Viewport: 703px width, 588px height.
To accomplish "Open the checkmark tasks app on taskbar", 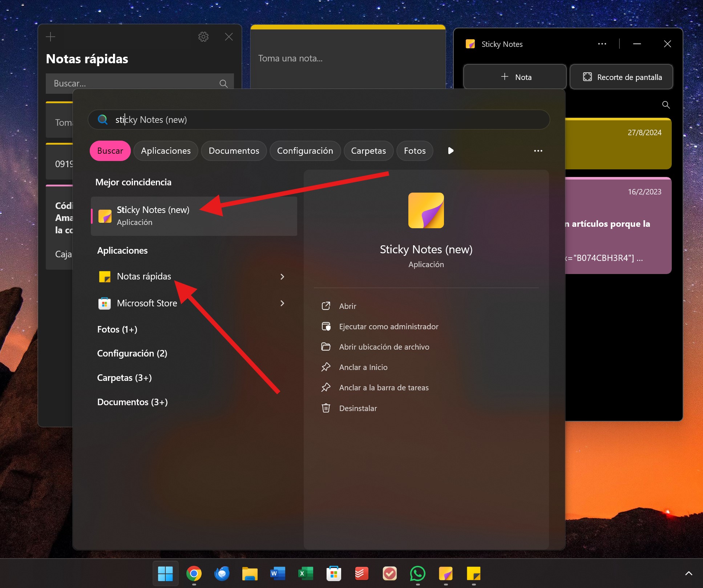I will pos(389,574).
